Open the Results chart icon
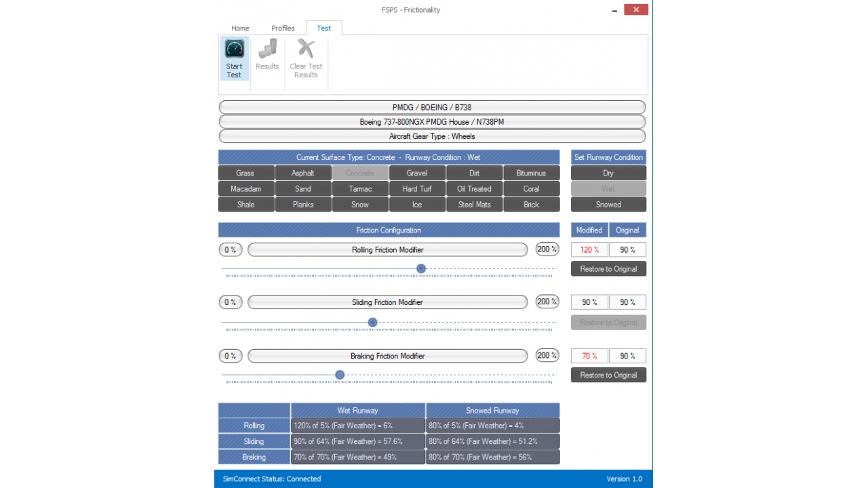Screen dimensions: 868x488 [267, 49]
